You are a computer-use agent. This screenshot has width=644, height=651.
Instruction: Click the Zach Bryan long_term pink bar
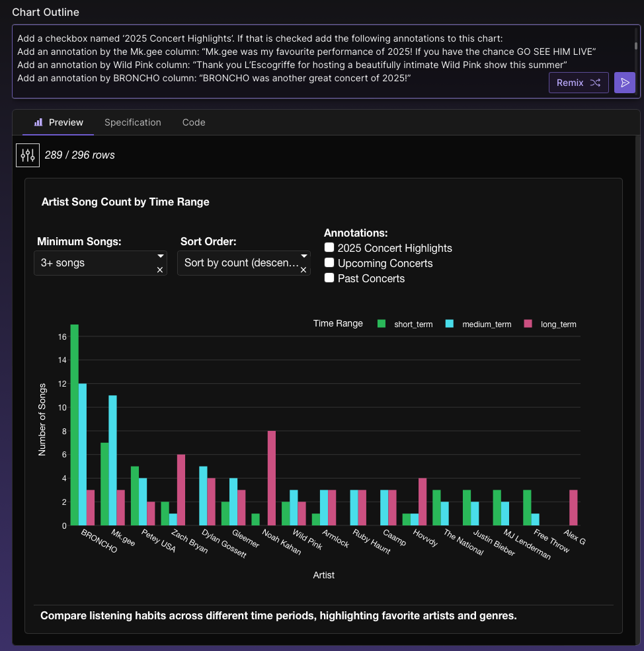[x=181, y=490]
